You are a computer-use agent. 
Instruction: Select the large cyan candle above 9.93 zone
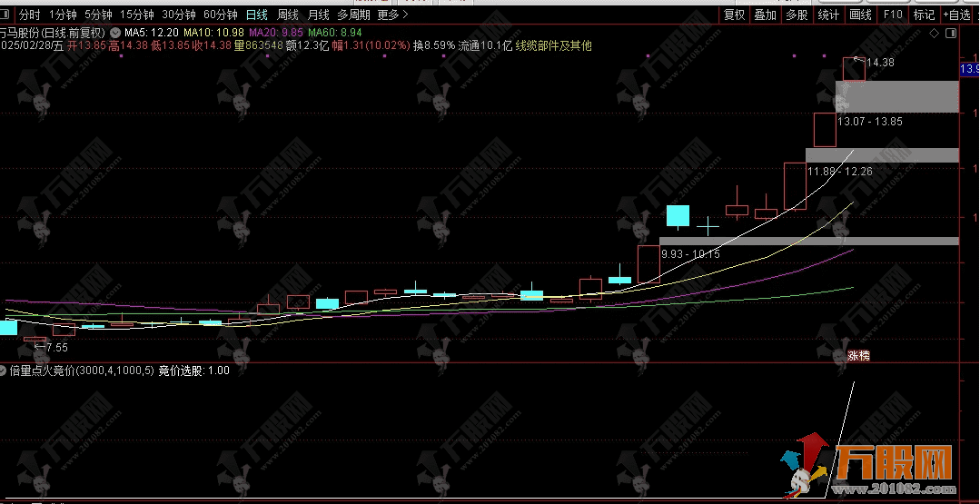pos(678,216)
